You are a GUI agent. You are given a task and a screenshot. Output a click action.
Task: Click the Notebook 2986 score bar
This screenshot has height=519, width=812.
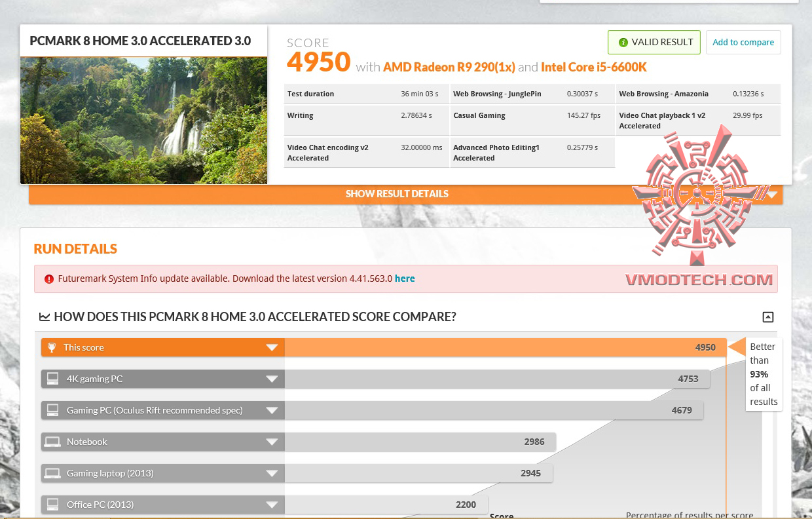pos(420,442)
